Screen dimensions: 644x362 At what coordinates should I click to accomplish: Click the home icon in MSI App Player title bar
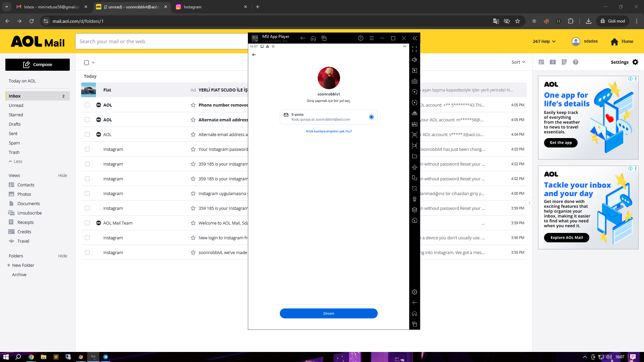[x=313, y=38]
